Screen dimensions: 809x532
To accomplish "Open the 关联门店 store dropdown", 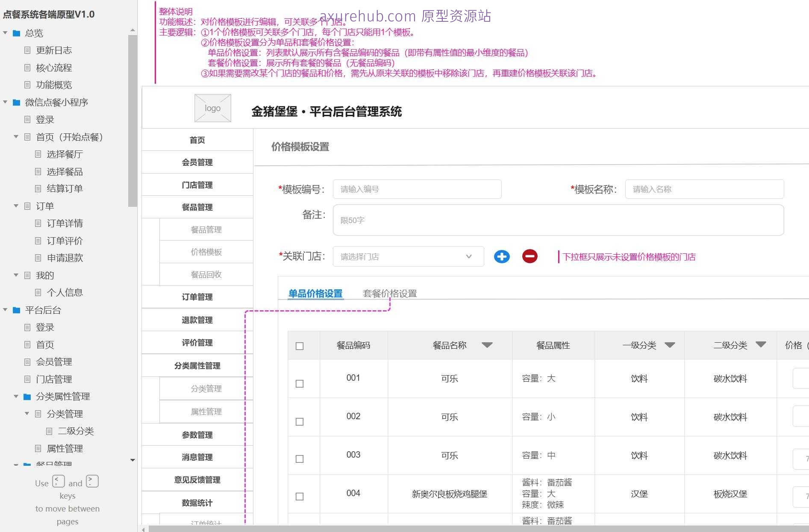I will (409, 256).
